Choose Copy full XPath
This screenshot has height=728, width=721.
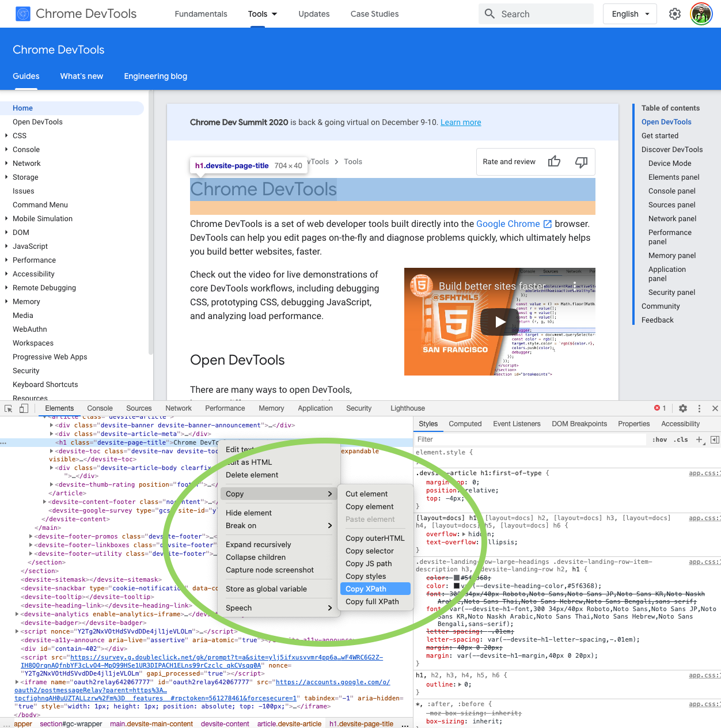tap(375, 601)
